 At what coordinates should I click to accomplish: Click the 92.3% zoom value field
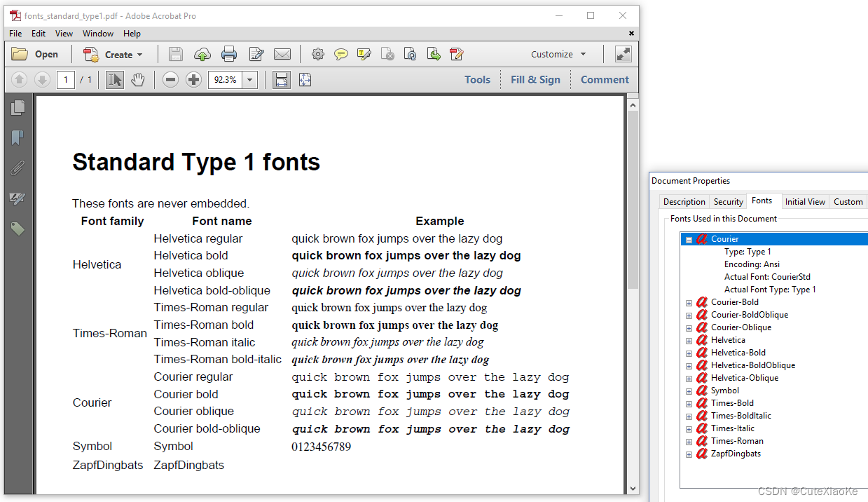[225, 80]
